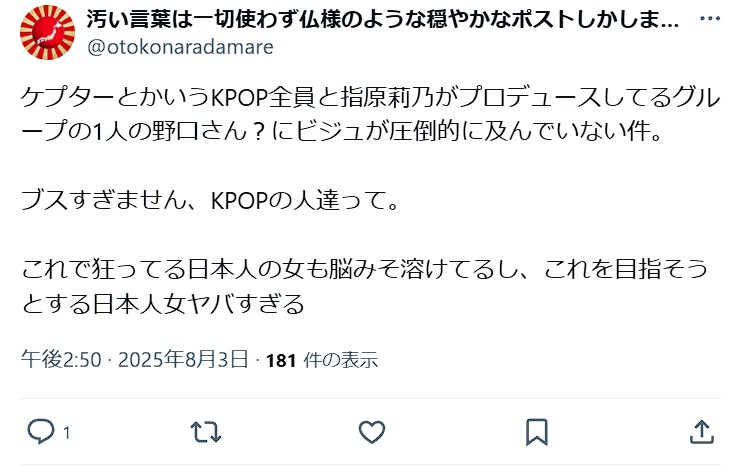The width and height of the screenshot is (745, 466).
Task: Click the @otokonaradamare handle
Action: point(180,47)
